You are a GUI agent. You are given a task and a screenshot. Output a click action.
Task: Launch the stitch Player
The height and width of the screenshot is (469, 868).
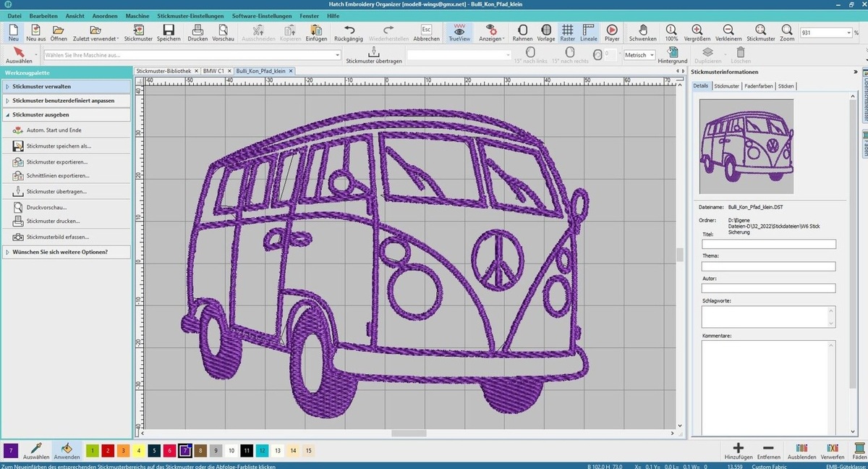pyautogui.click(x=612, y=33)
